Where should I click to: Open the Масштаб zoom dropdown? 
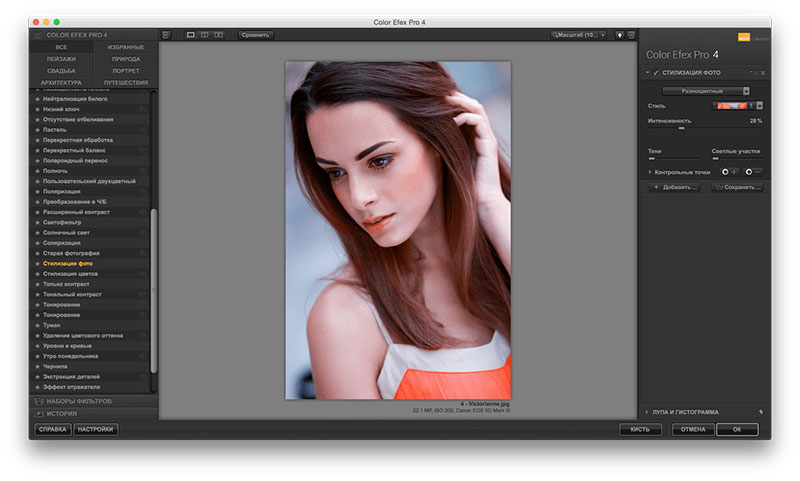[579, 35]
